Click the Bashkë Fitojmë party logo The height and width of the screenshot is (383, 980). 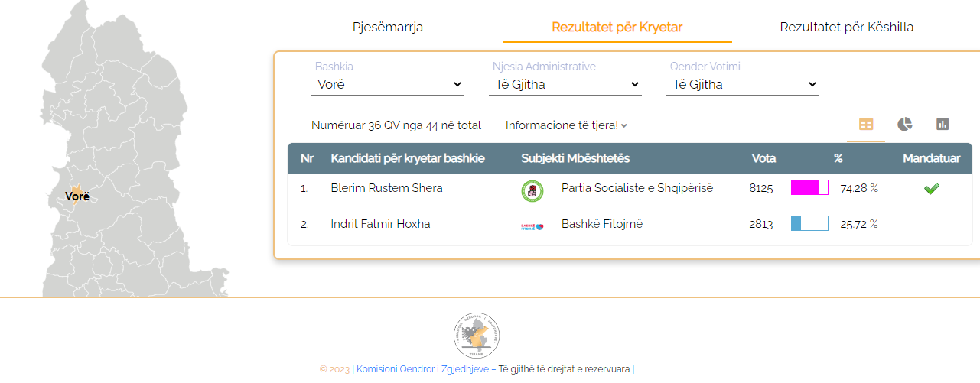pos(532,226)
